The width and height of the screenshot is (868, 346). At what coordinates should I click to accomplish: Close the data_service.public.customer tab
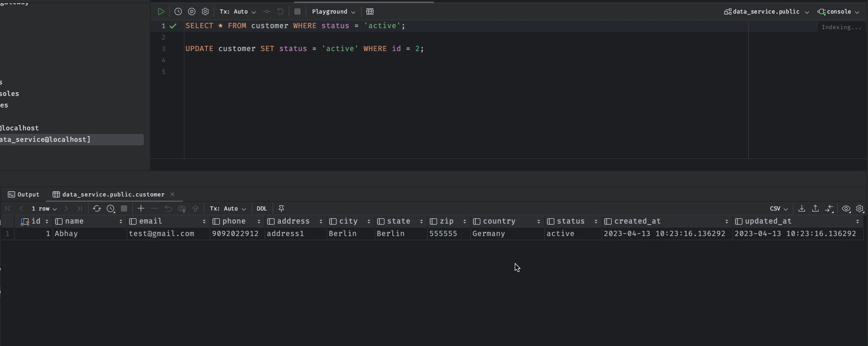[172, 194]
